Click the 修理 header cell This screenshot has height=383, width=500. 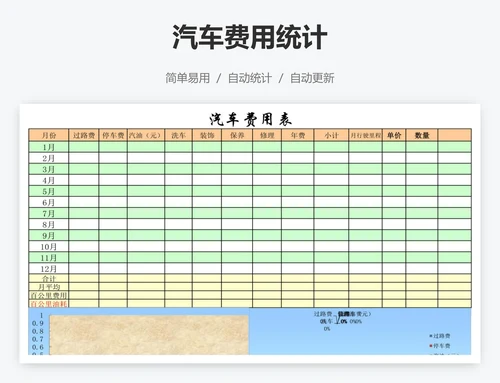(x=267, y=135)
